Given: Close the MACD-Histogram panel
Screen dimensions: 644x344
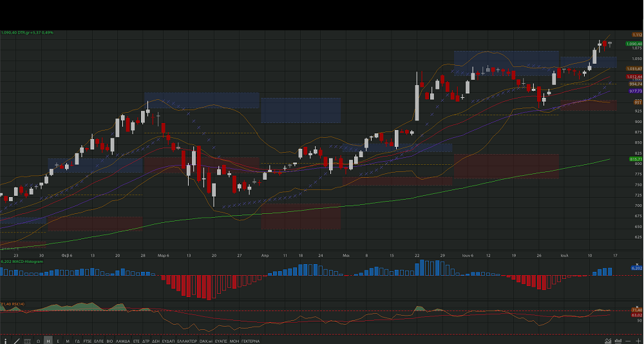Looking at the screenshot, I should coord(638,265).
